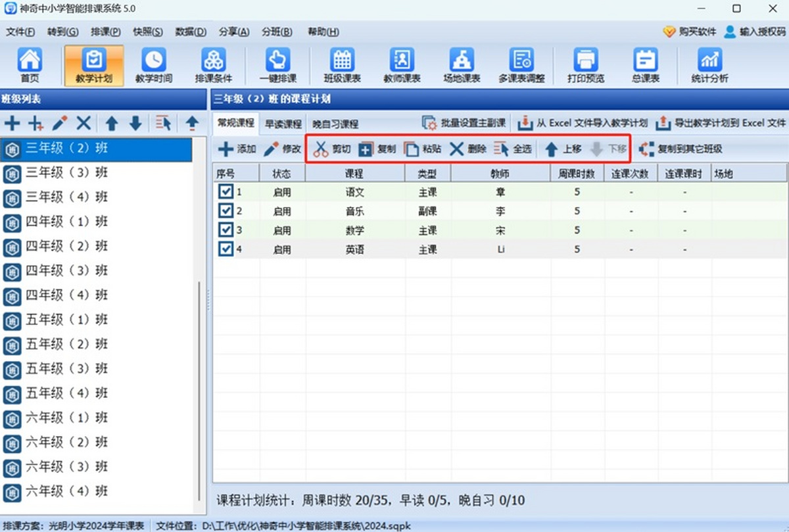This screenshot has height=532, width=789.
Task: Click 粘贴 course button
Action: click(x=422, y=149)
